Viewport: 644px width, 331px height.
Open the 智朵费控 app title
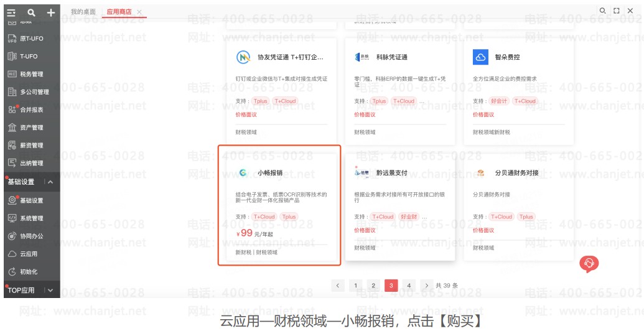pyautogui.click(x=508, y=57)
